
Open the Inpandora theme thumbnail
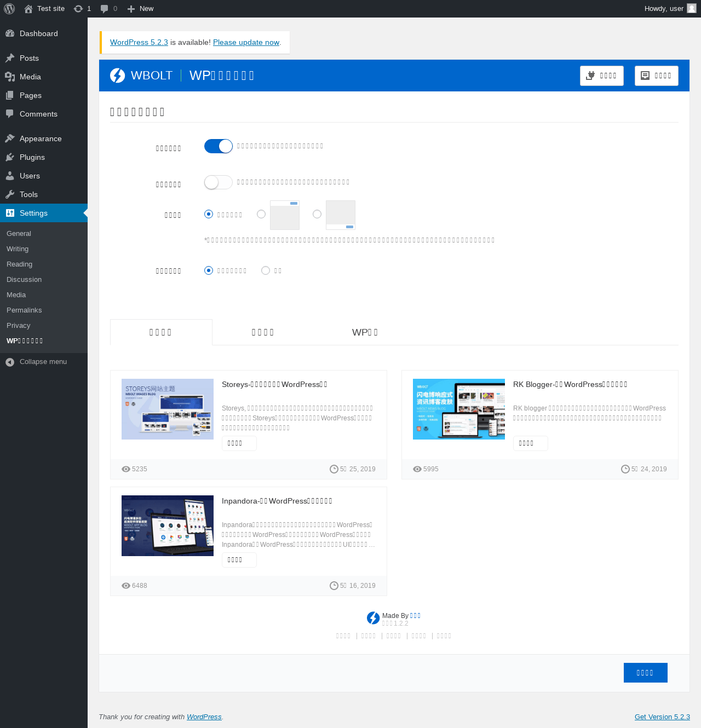[168, 525]
